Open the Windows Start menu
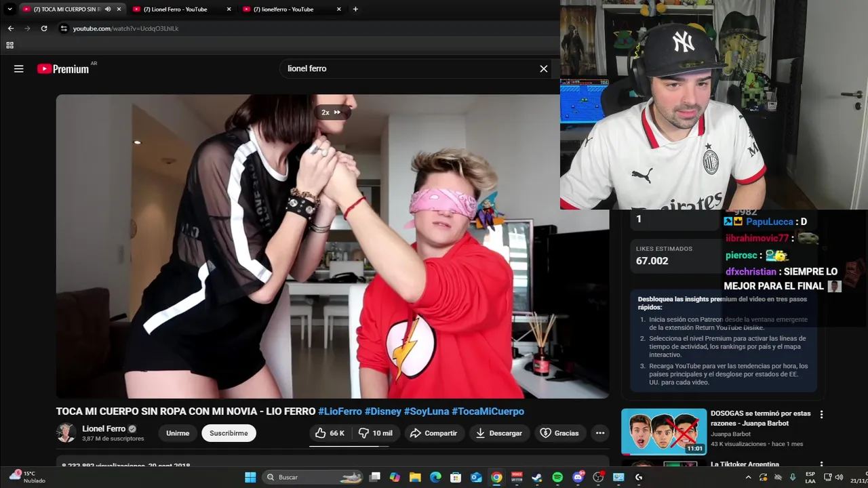The height and width of the screenshot is (488, 868). 250,477
